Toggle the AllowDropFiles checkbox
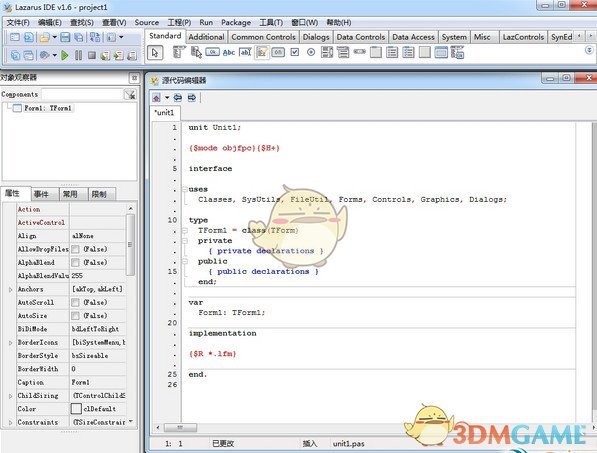The height and width of the screenshot is (453, 597). [75, 249]
